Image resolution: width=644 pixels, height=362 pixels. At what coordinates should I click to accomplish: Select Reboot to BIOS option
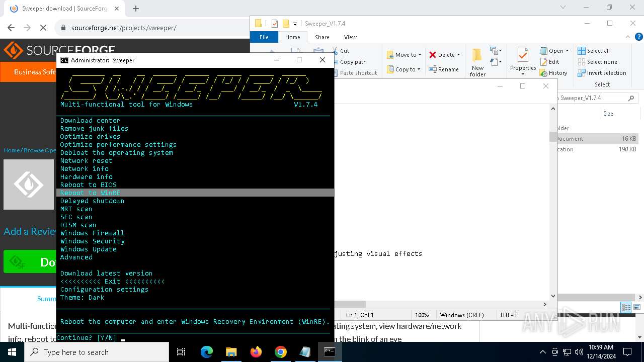[195, 185]
